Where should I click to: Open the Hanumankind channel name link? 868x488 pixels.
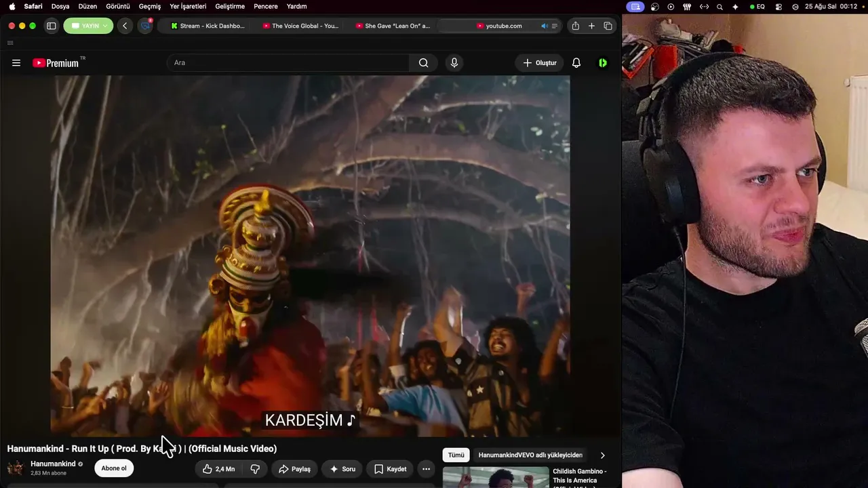[53, 464]
